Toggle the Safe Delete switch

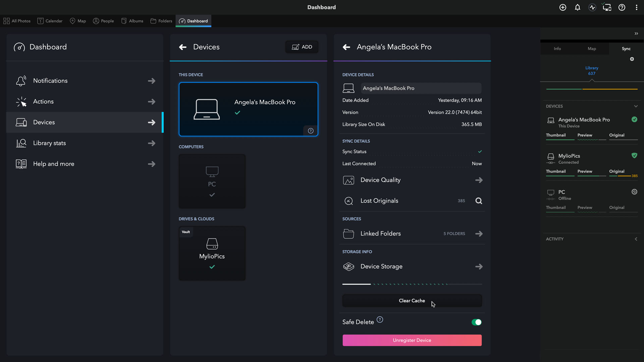pos(476,322)
